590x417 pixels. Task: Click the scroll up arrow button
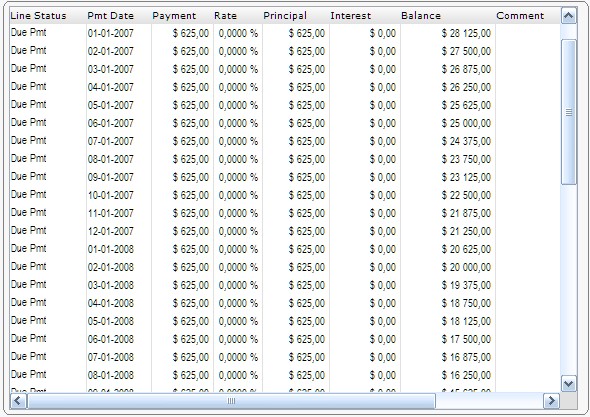(569, 16)
